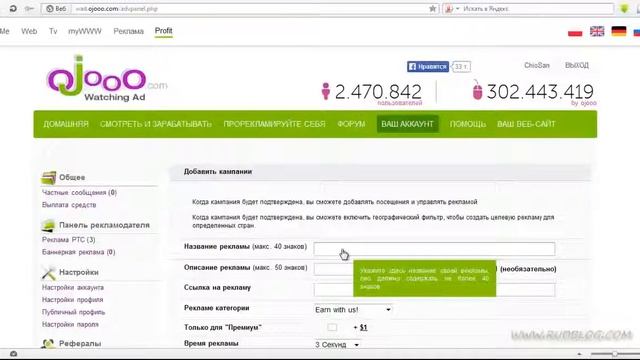Open Баннерная реклама (0) link
The height and width of the screenshot is (360, 640).
click(78, 252)
